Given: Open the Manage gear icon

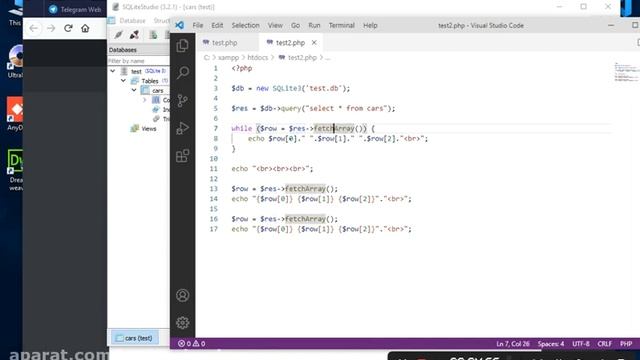Looking at the screenshot, I should click(182, 322).
